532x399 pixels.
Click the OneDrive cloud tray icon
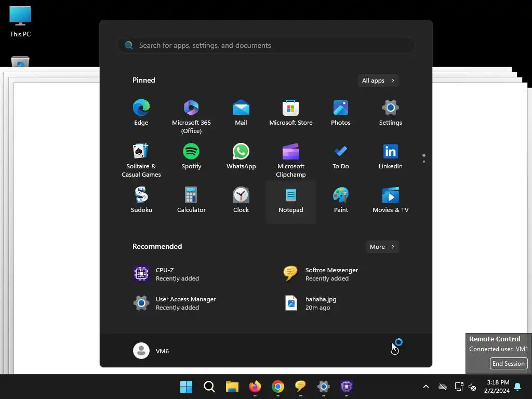pos(443,387)
